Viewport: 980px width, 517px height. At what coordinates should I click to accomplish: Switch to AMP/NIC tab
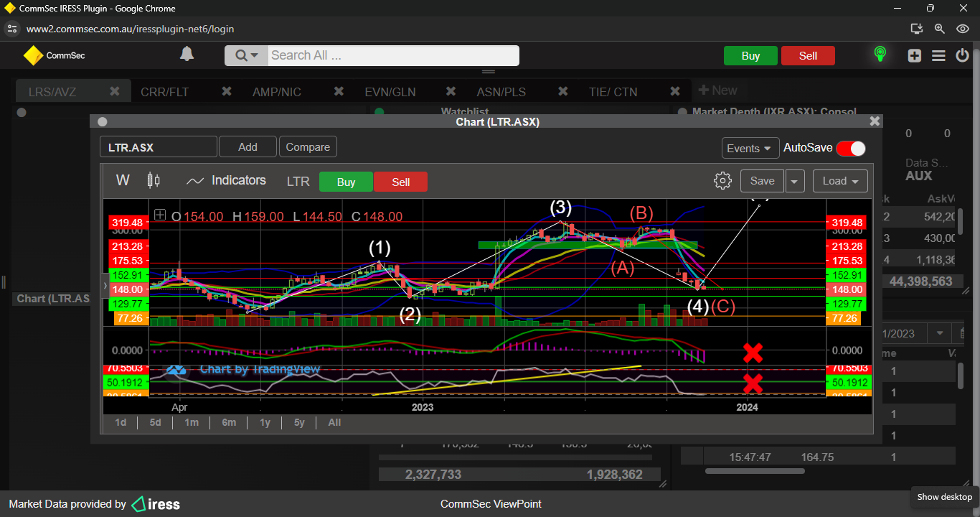pyautogui.click(x=277, y=92)
